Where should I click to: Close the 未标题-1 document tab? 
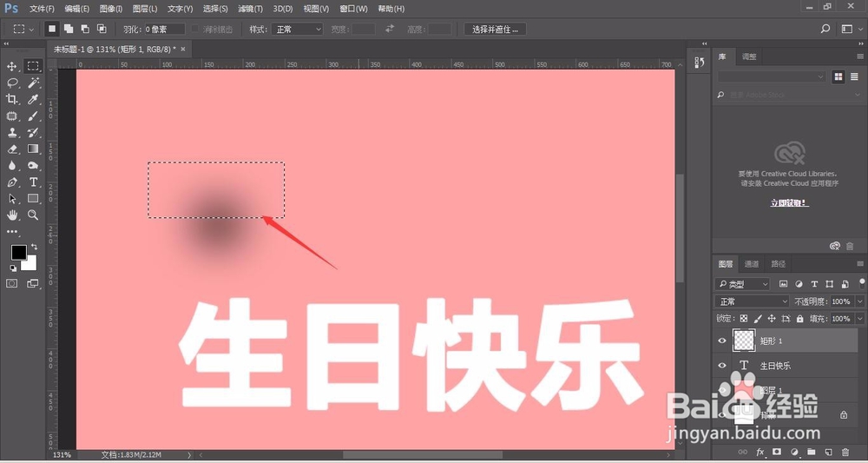[x=182, y=49]
